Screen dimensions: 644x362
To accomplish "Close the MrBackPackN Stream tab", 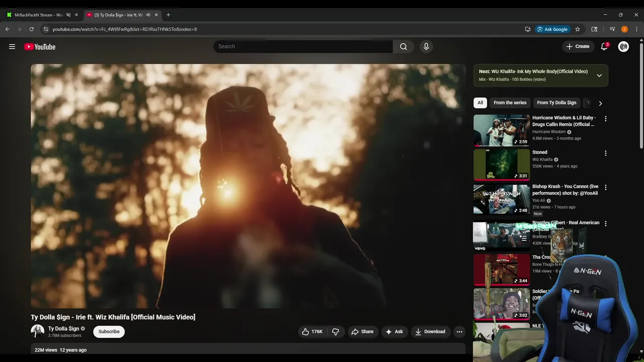I will tap(76, 15).
